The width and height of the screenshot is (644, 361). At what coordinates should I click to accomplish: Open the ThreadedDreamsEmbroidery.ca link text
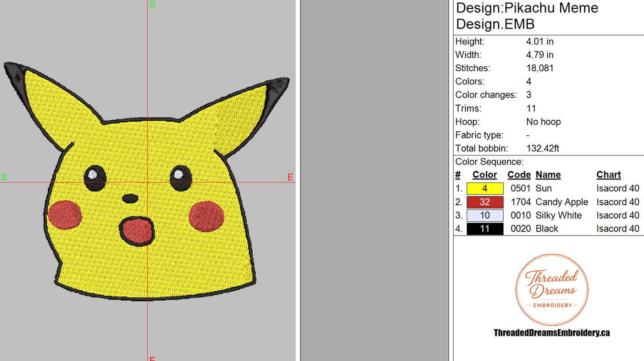point(552,333)
